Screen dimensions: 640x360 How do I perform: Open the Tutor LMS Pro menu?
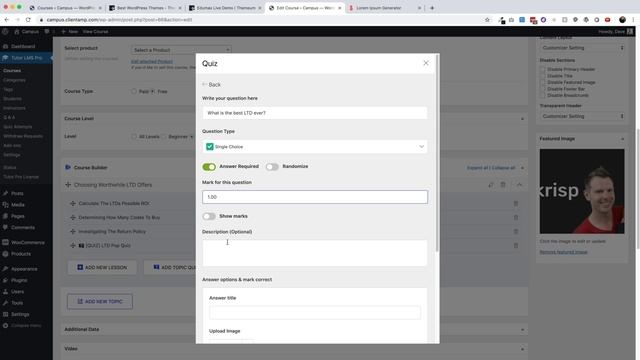pyautogui.click(x=26, y=58)
